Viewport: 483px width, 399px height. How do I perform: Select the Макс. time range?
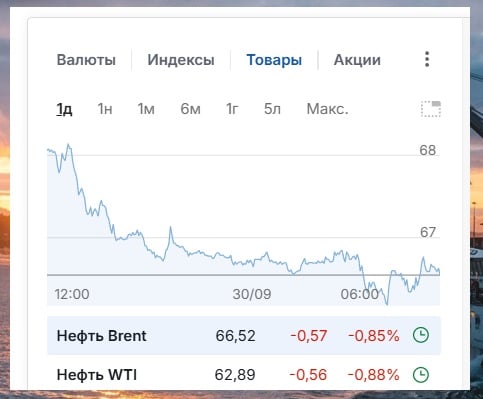tap(327, 109)
